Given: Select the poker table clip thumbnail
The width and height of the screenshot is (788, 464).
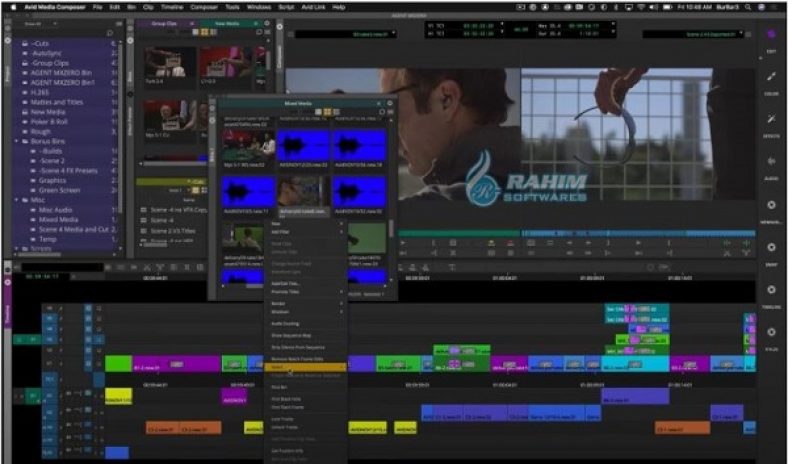Looking at the screenshot, I should [x=248, y=146].
